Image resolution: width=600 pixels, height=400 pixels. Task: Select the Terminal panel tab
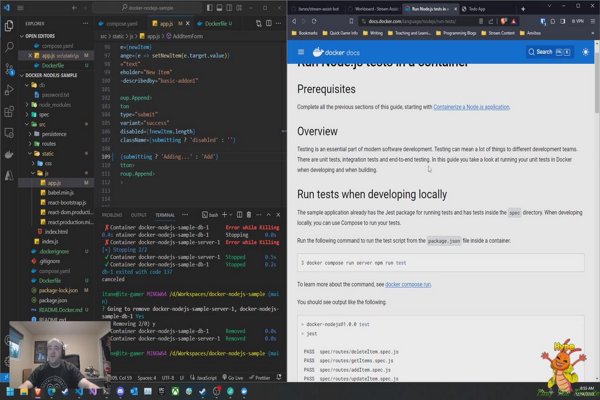pyautogui.click(x=165, y=215)
